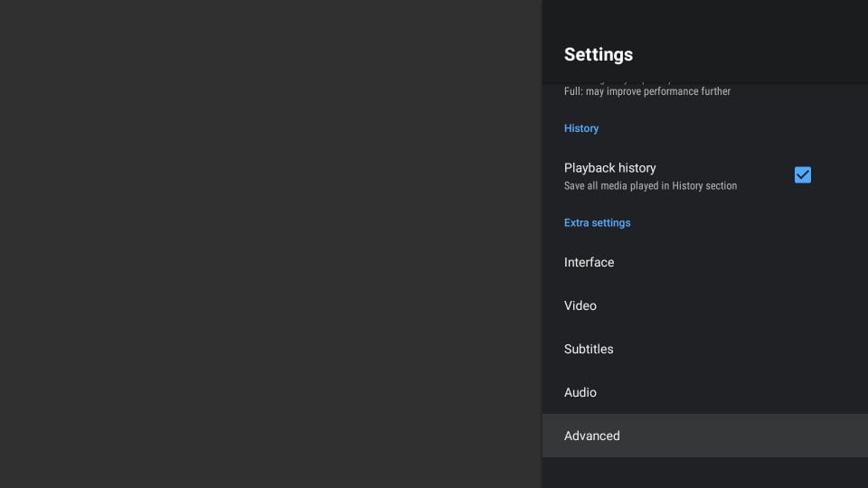Open the Advanced settings
This screenshot has width=868, height=488.
tap(704, 436)
